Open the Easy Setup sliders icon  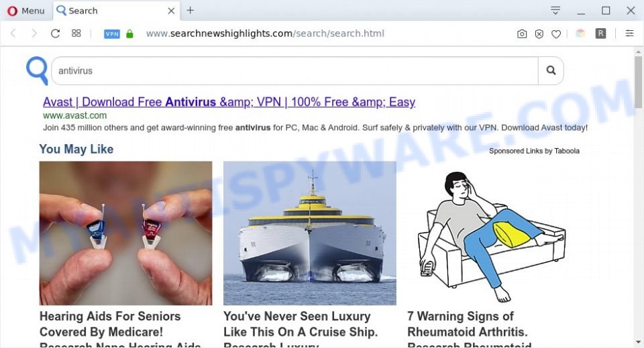(629, 34)
